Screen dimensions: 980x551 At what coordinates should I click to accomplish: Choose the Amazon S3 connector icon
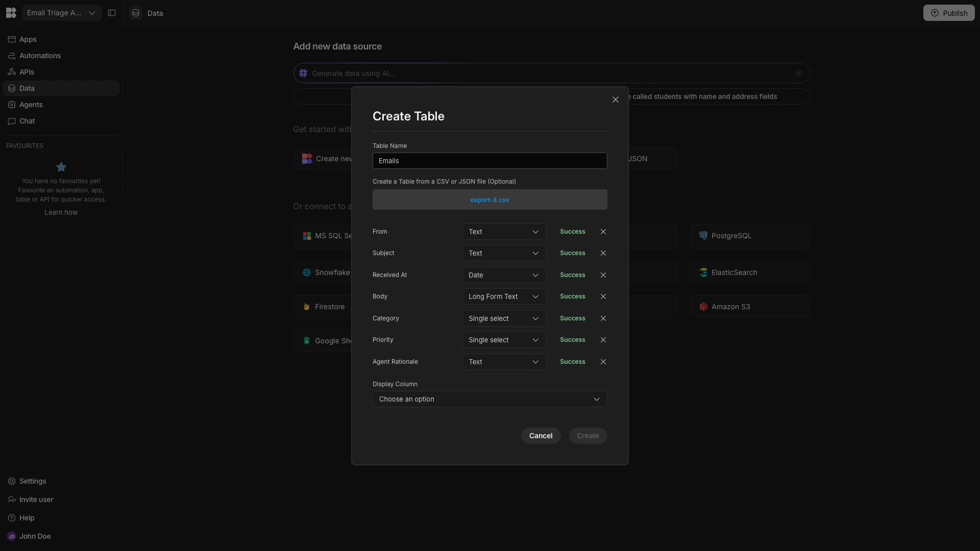(703, 307)
